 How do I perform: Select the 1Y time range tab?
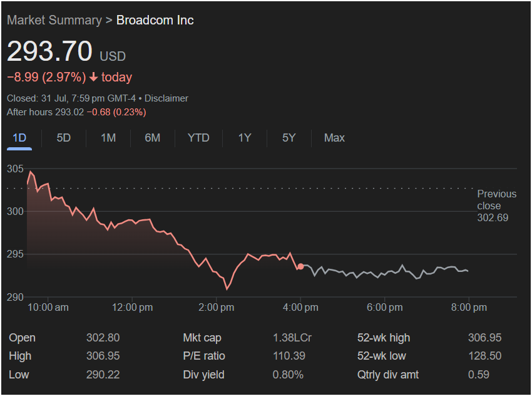click(245, 138)
